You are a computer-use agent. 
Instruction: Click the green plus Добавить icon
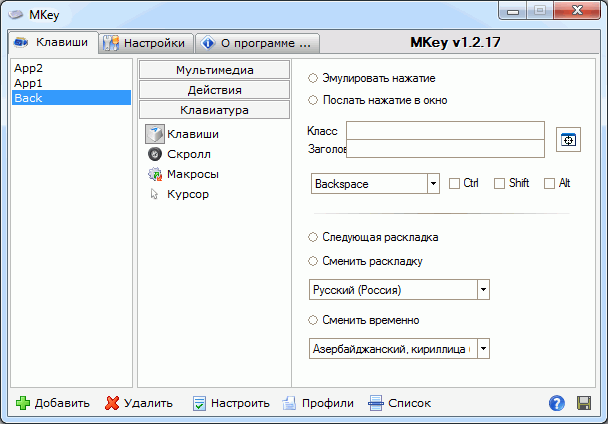click(x=23, y=403)
